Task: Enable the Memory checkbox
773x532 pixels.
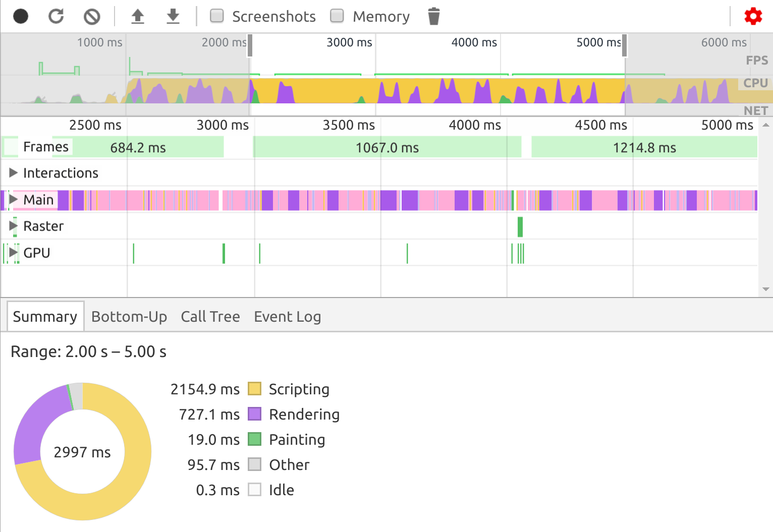Action: click(337, 16)
